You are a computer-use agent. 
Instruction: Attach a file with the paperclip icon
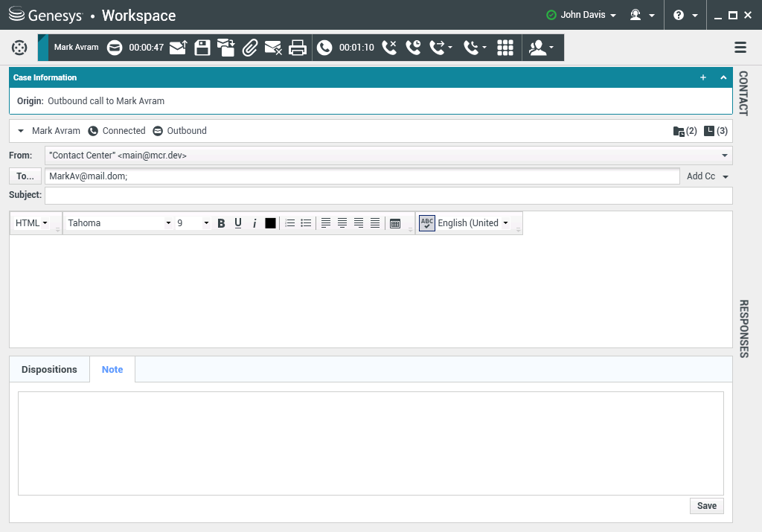pos(250,48)
